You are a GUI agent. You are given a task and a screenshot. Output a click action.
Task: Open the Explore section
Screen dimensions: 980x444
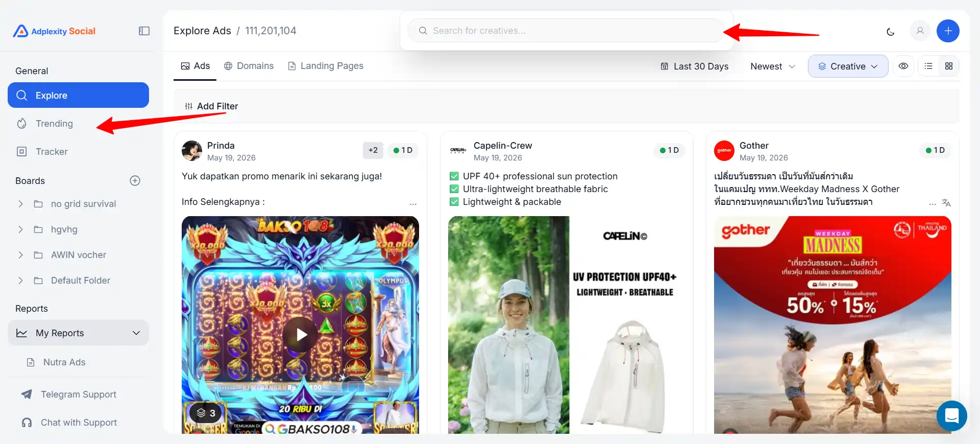[78, 95]
